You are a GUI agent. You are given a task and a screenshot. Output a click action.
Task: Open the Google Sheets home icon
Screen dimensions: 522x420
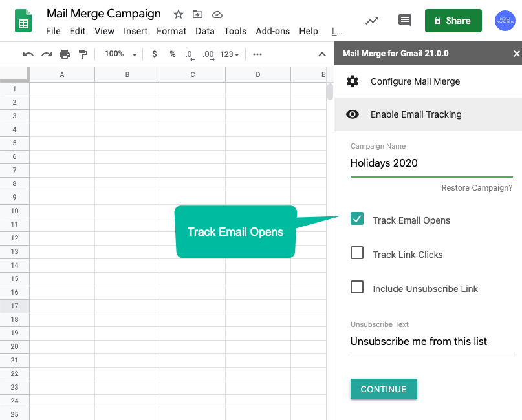point(23,21)
